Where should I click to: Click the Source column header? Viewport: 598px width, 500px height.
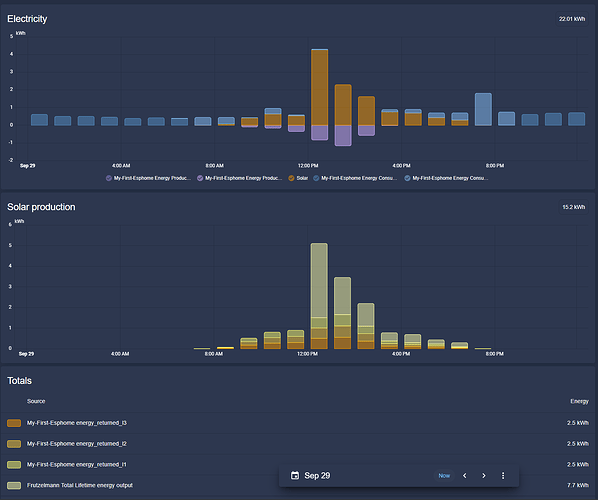point(36,401)
